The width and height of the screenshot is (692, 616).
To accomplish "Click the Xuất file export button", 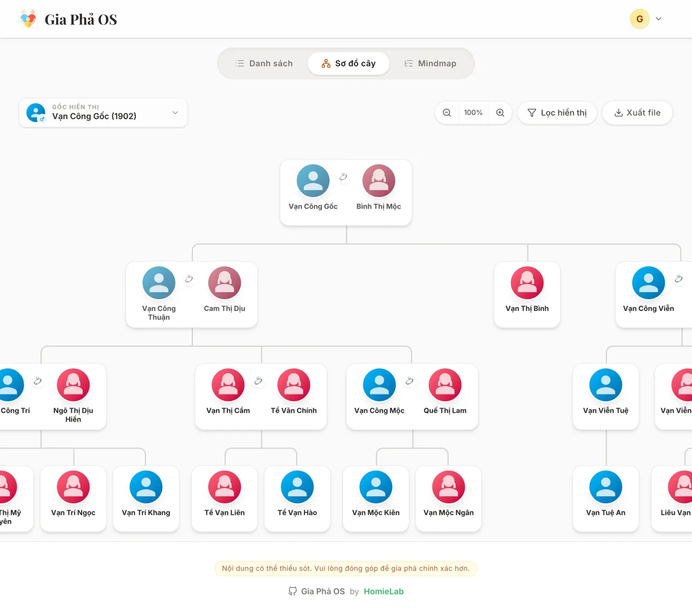I will coord(637,113).
